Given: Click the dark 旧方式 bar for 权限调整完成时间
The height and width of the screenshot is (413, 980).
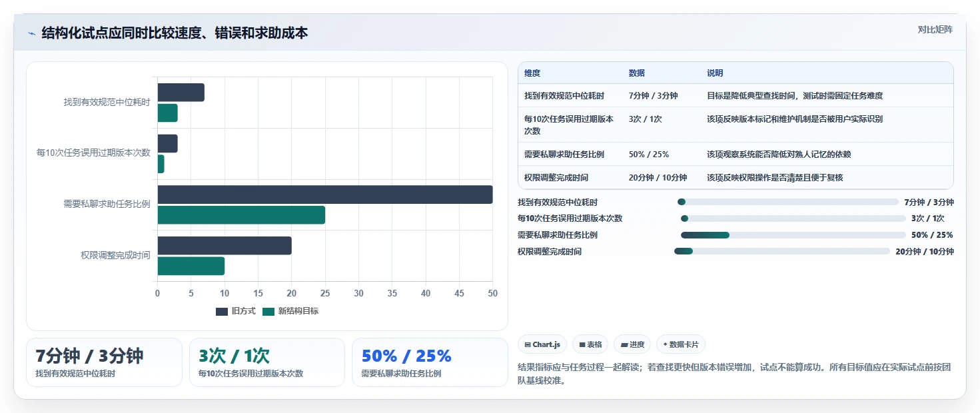Looking at the screenshot, I should click(225, 246).
